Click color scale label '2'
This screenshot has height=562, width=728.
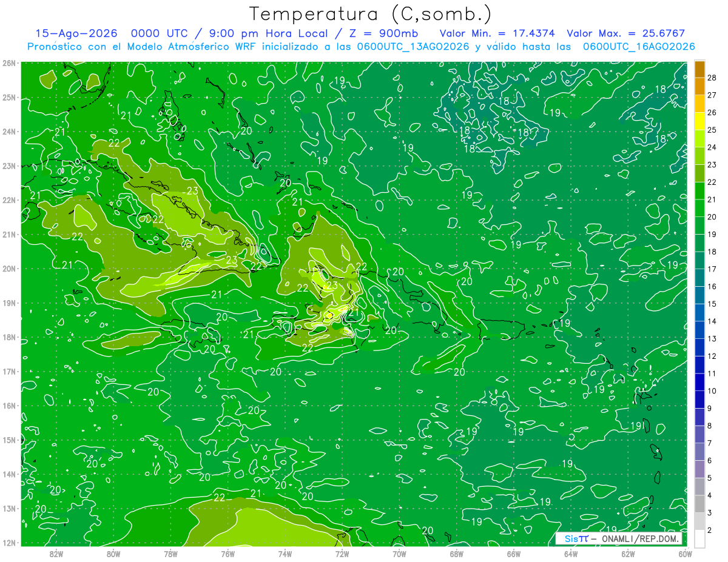click(710, 530)
